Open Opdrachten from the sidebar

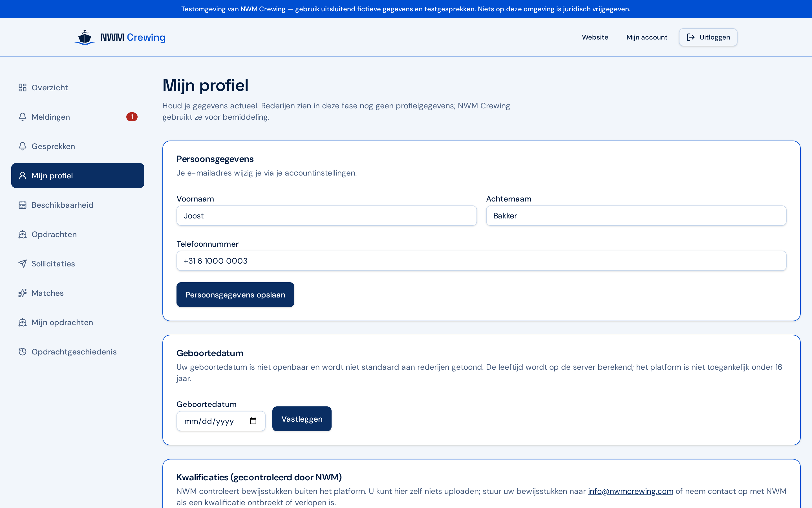click(78, 234)
